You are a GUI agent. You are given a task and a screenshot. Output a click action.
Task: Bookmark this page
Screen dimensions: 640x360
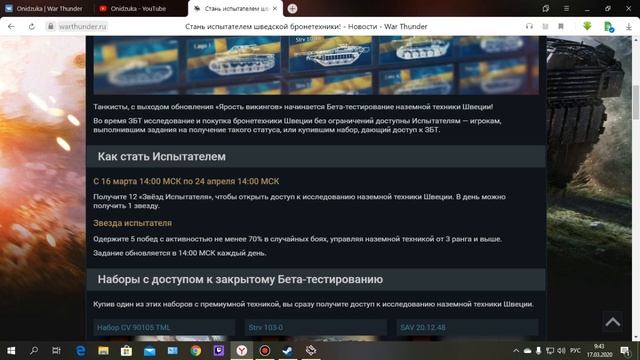[561, 27]
